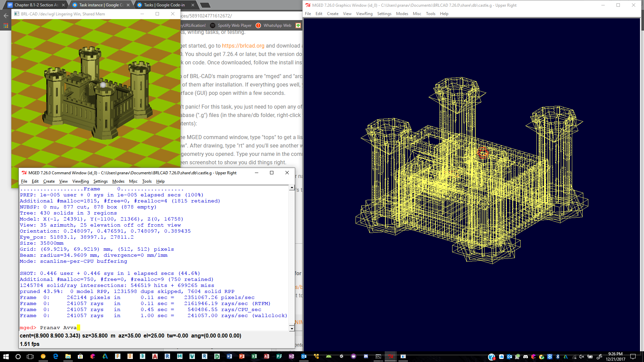Switch to 'Task instance | Google' browser tab
The width and height of the screenshot is (644, 362).
[102, 5]
